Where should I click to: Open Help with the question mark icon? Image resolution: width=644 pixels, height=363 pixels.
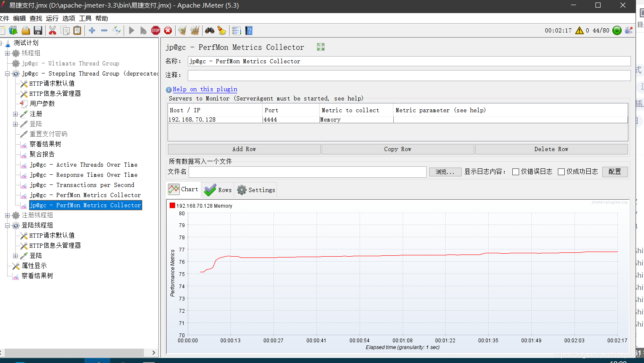[x=249, y=30]
